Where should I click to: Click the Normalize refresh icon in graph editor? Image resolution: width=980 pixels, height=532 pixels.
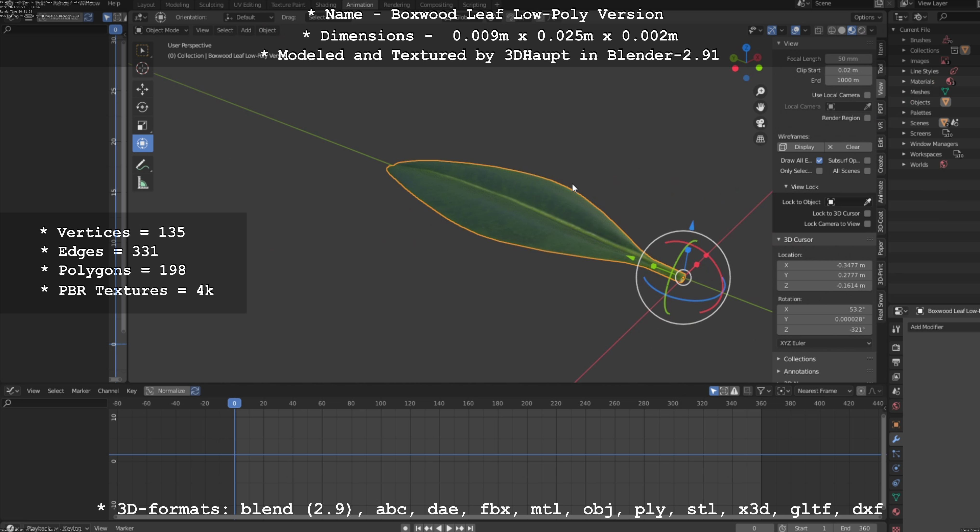(x=195, y=391)
